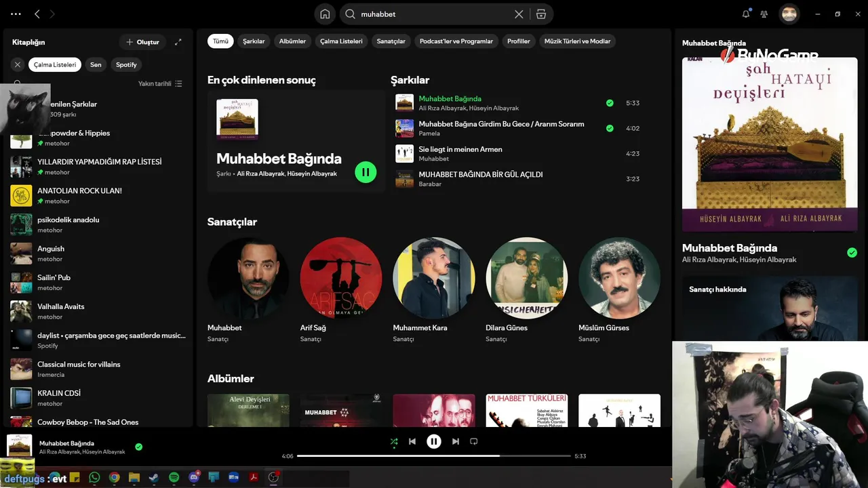Open the Muhabbet artist card

pyautogui.click(x=248, y=289)
